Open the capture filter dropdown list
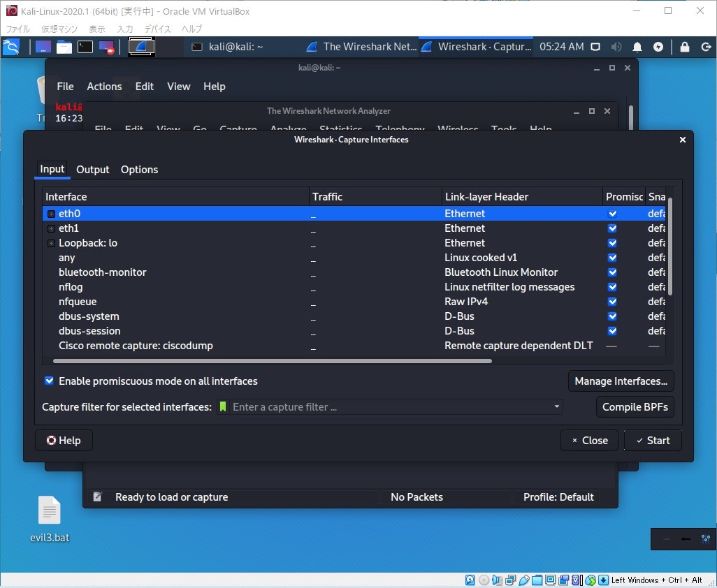 pyautogui.click(x=557, y=406)
